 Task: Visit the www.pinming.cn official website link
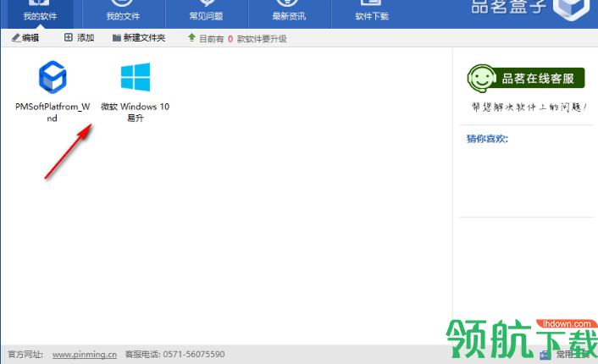(x=85, y=354)
